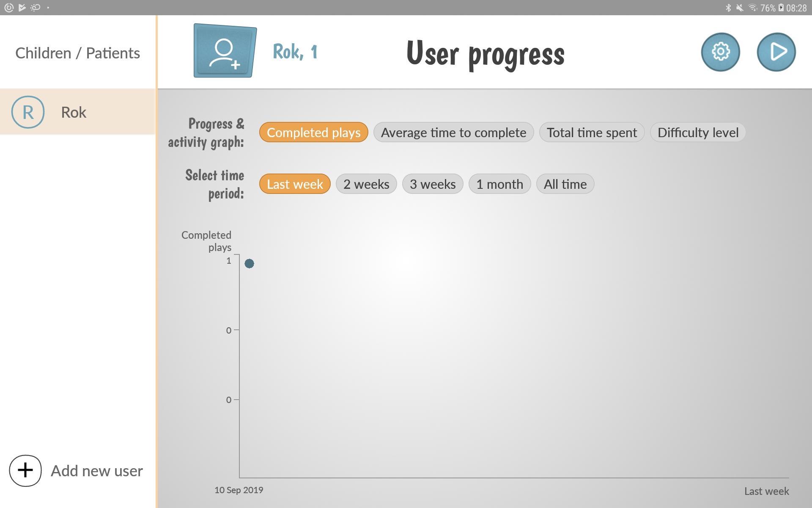This screenshot has width=812, height=508.
Task: Switch to Total time spent graph
Action: tap(592, 132)
